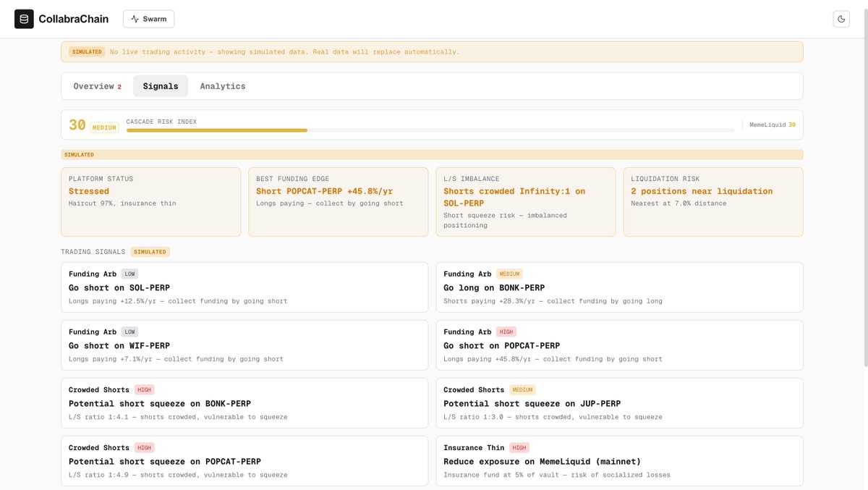Click the Cascade Risk Index progress bar

pyautogui.click(x=430, y=130)
